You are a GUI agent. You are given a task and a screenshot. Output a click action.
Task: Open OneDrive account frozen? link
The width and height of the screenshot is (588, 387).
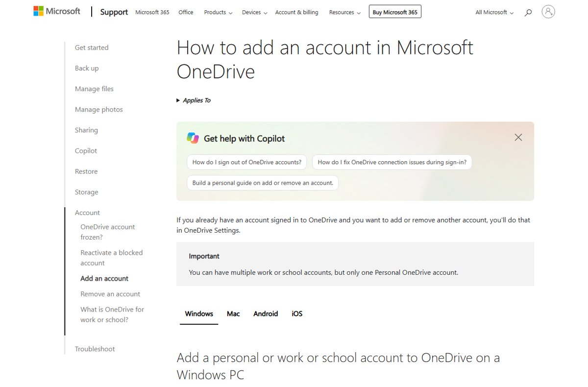(x=108, y=232)
